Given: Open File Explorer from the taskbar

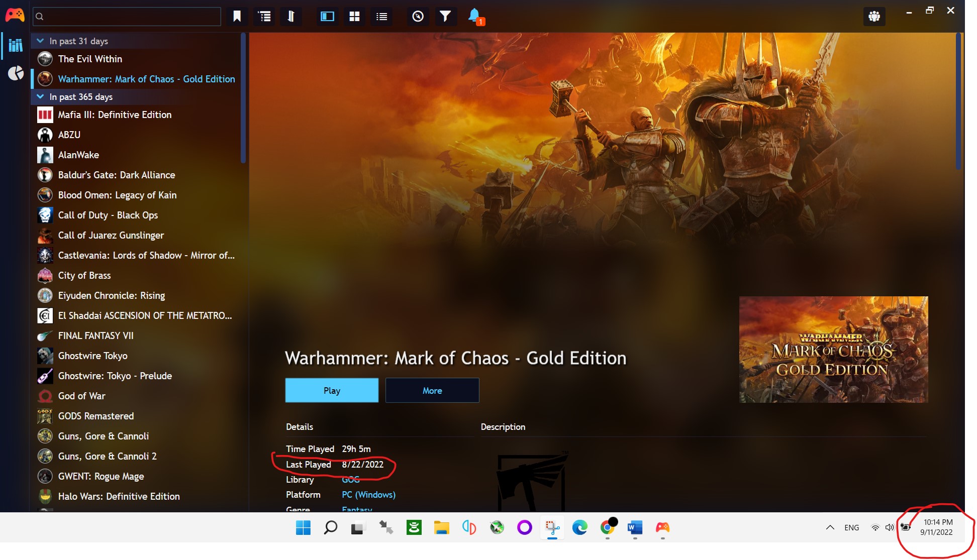Looking at the screenshot, I should coord(441,527).
